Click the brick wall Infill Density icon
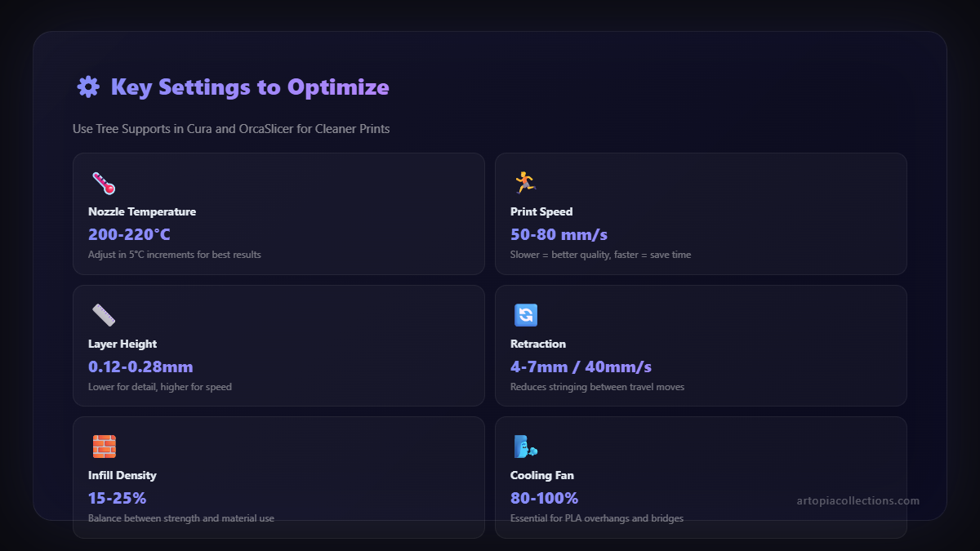This screenshot has height=551, width=980. click(104, 447)
